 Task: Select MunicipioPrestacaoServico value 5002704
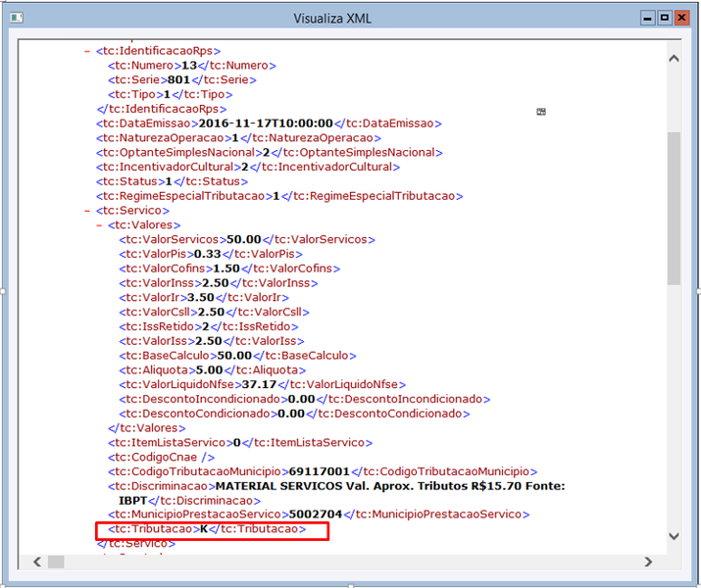tap(316, 514)
